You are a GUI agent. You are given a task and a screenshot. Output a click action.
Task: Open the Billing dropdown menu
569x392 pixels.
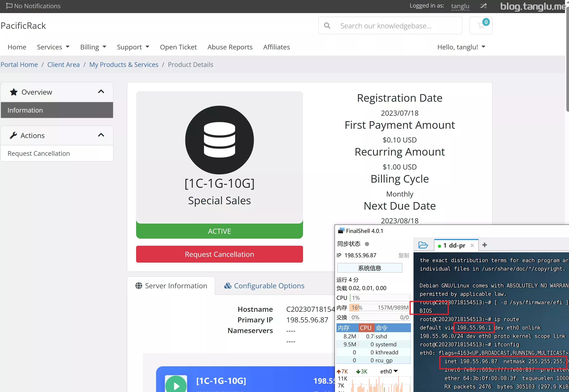click(x=93, y=47)
